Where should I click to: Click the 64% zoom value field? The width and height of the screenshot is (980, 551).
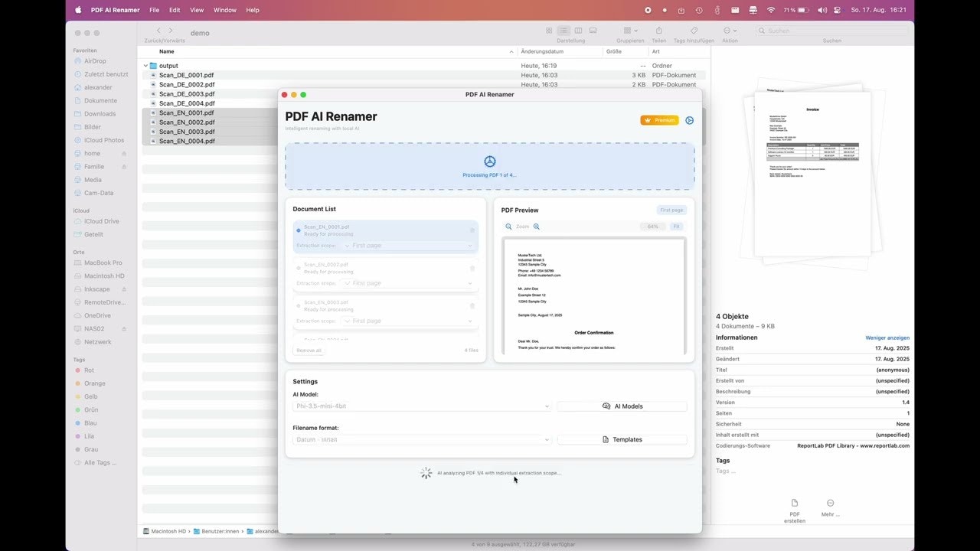click(x=652, y=227)
